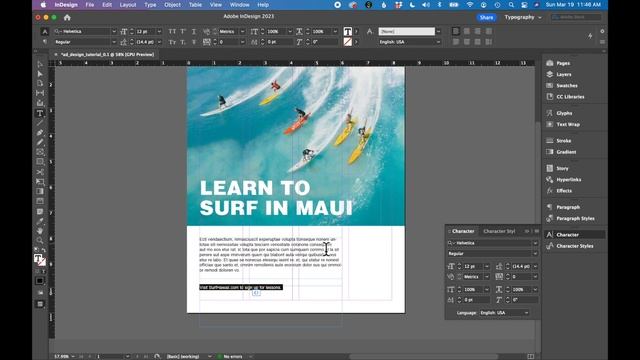Toggle All Caps formatting

172,31
